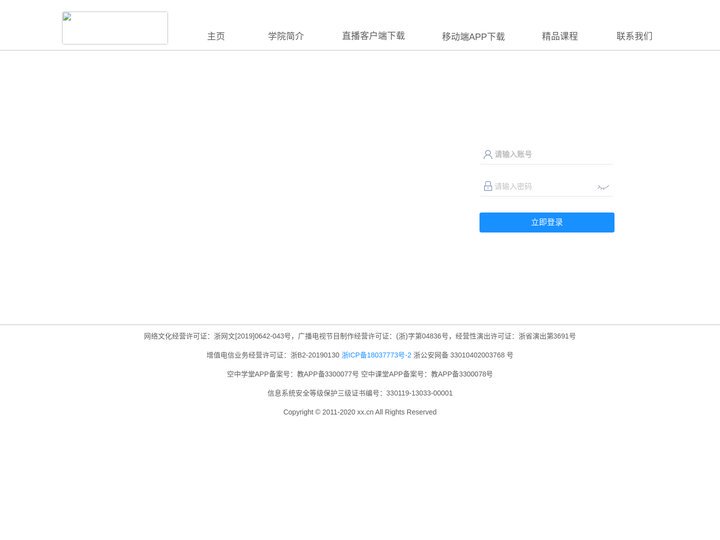This screenshot has height=540, width=720.
Task: Click the user account icon
Action: click(x=488, y=154)
